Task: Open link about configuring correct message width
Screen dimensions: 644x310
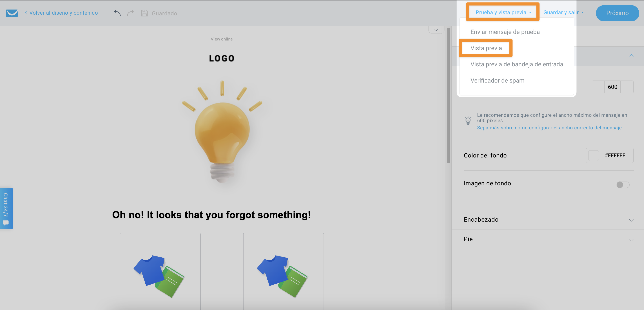Action: tap(549, 128)
